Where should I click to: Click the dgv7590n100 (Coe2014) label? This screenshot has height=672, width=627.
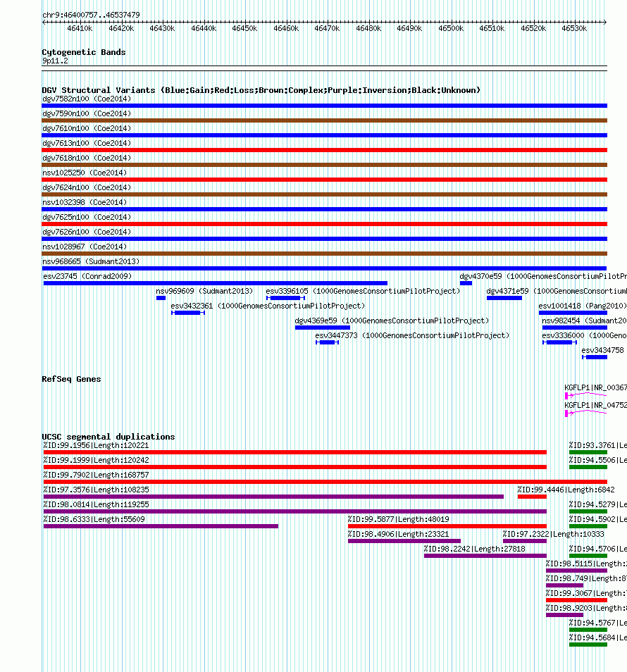[x=87, y=113]
